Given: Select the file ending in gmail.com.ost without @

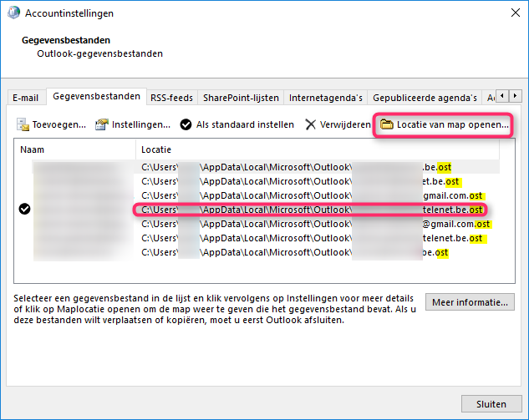Looking at the screenshot, I should pyautogui.click(x=265, y=195).
